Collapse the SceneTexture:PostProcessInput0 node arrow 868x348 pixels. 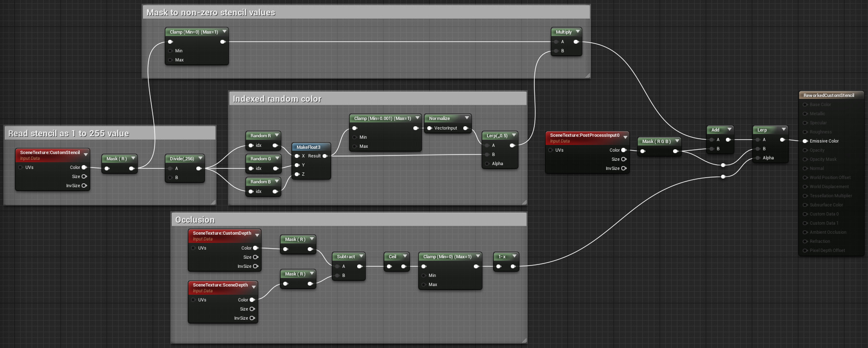(625, 137)
